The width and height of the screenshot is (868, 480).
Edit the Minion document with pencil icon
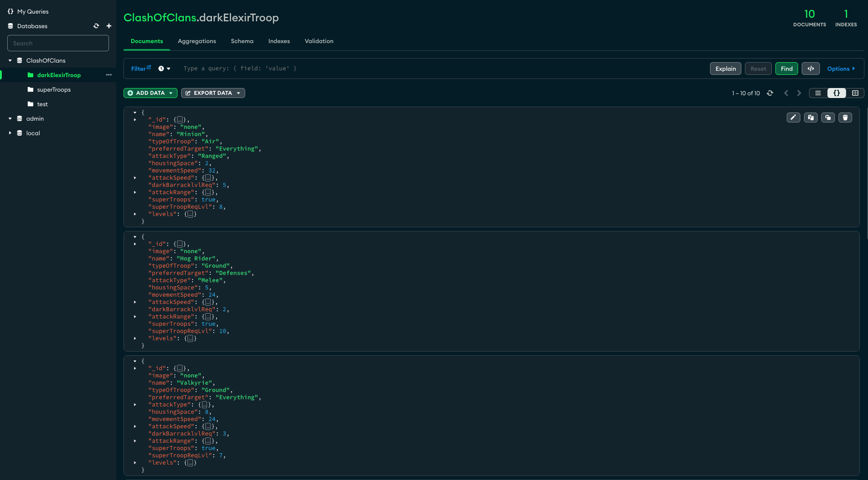(793, 118)
